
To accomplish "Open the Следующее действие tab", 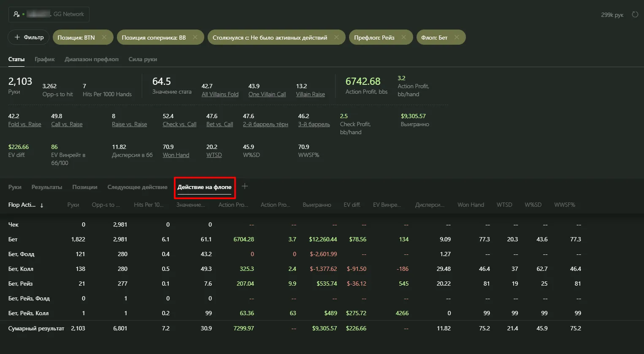I will tap(137, 187).
